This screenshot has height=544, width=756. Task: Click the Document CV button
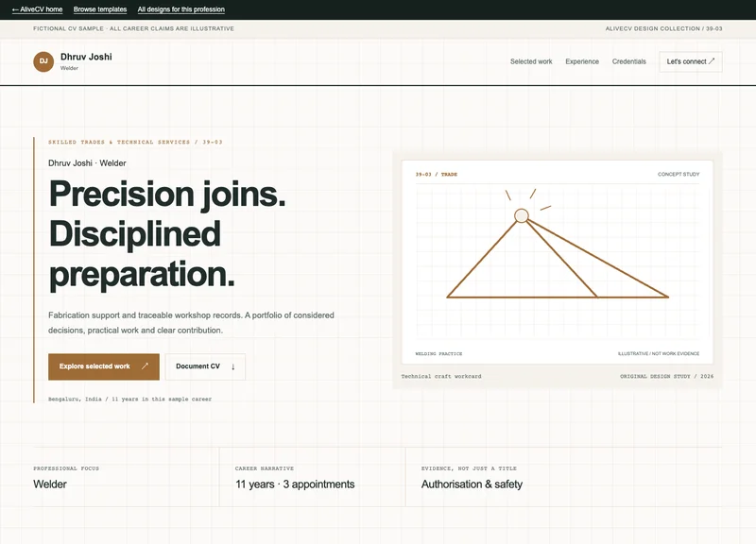pyautogui.click(x=205, y=366)
